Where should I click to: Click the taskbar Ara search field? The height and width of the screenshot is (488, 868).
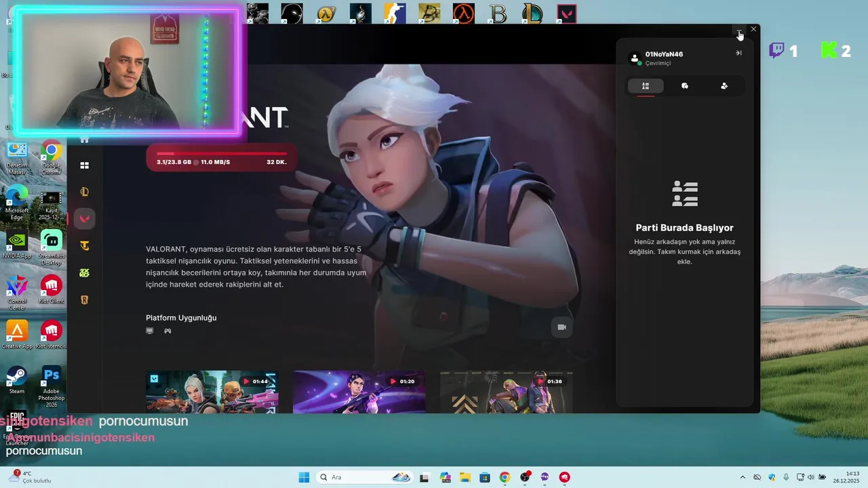[365, 477]
